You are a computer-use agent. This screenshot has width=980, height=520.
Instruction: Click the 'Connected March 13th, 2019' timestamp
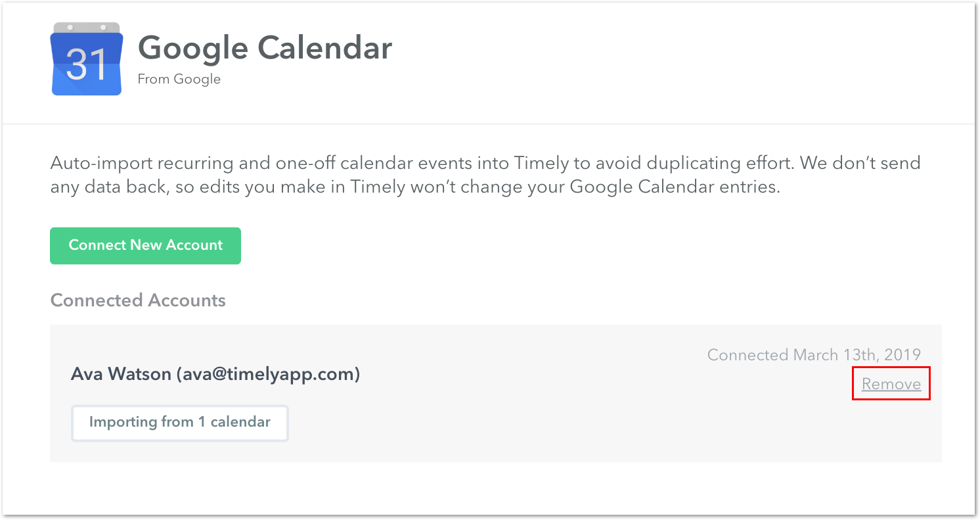[814, 354]
